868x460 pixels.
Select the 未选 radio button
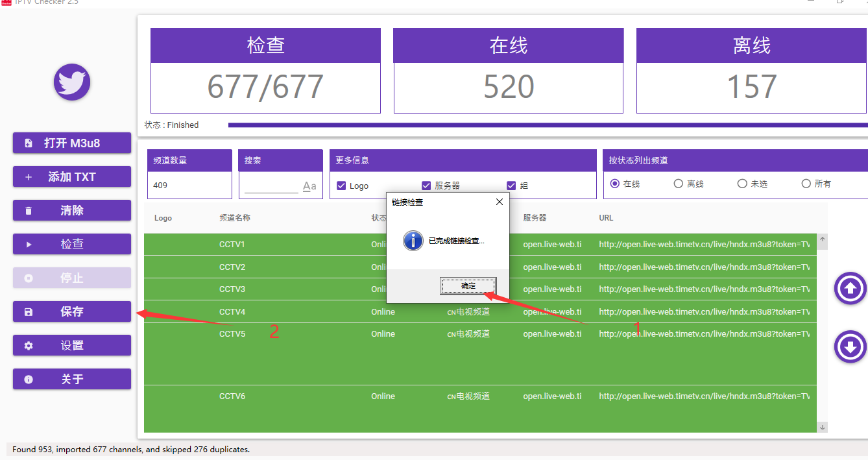coord(742,184)
